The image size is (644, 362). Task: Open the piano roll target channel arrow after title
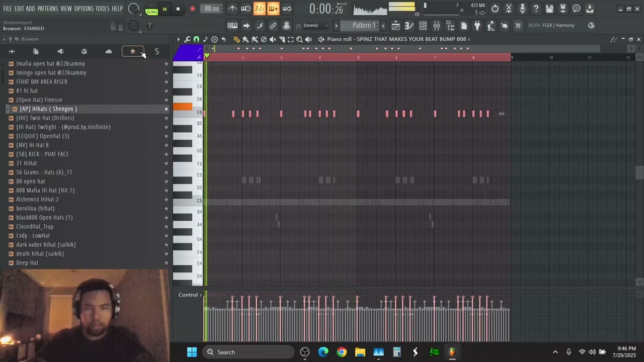click(x=469, y=39)
